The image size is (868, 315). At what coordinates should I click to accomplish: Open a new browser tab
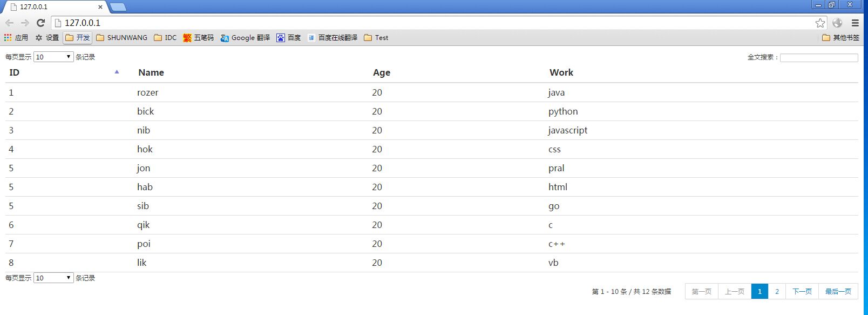(x=118, y=7)
